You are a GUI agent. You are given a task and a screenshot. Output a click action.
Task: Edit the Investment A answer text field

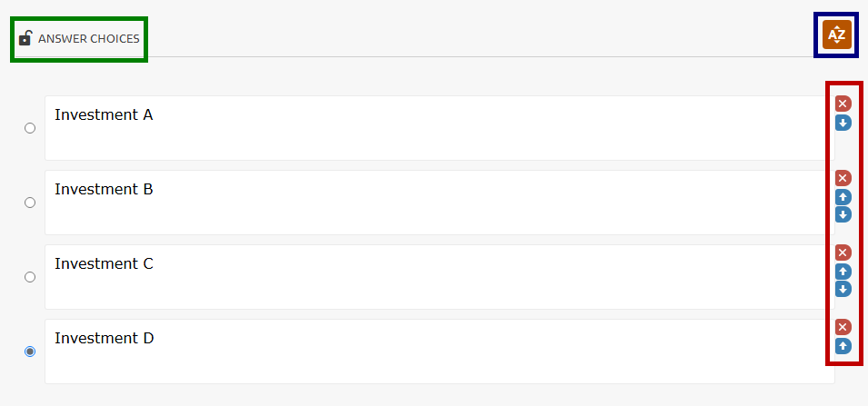439,128
